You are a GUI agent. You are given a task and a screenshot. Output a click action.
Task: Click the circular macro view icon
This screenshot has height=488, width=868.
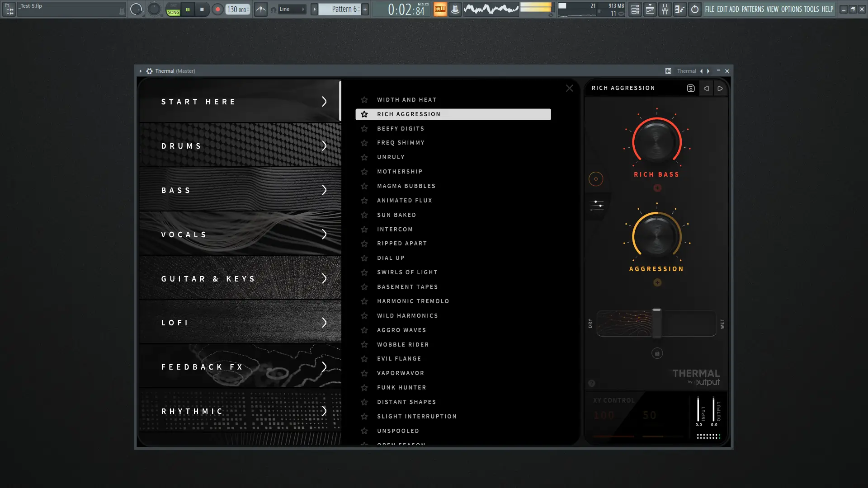pyautogui.click(x=596, y=179)
